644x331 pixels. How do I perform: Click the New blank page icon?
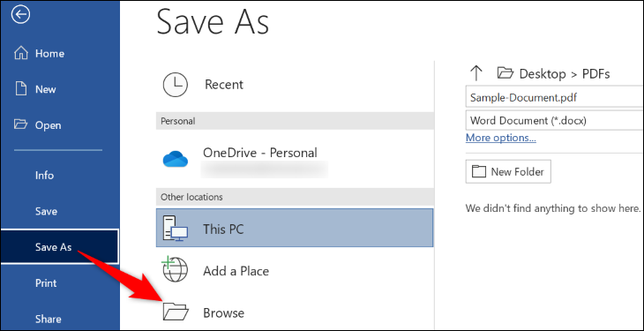21,89
